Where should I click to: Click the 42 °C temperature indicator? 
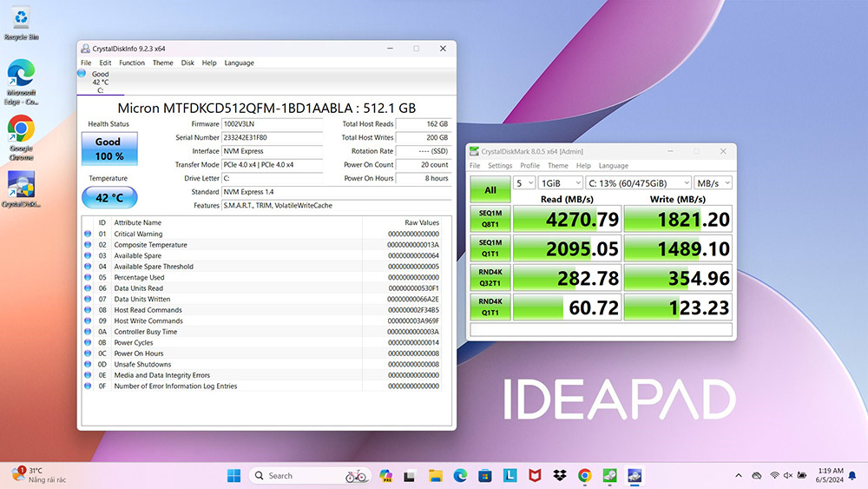(x=109, y=198)
